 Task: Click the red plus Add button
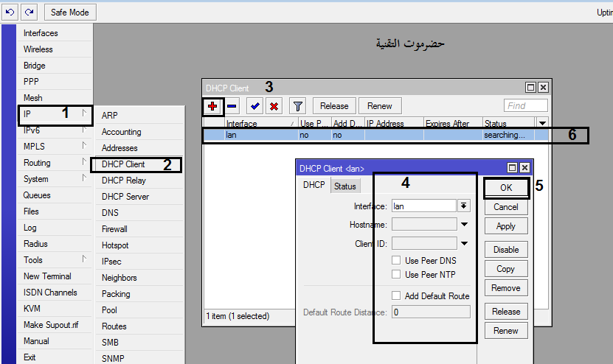(213, 106)
